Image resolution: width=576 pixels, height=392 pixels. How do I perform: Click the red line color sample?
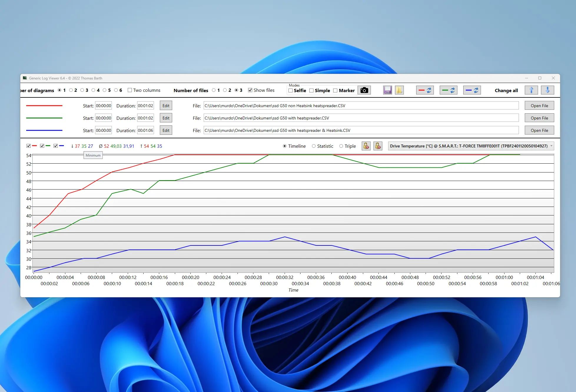[x=44, y=106]
